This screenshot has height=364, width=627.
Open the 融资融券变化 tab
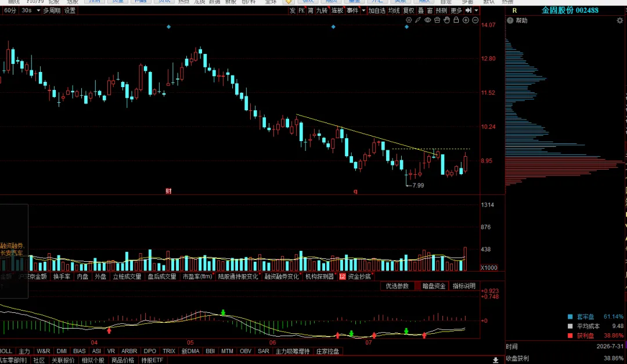pos(282,276)
